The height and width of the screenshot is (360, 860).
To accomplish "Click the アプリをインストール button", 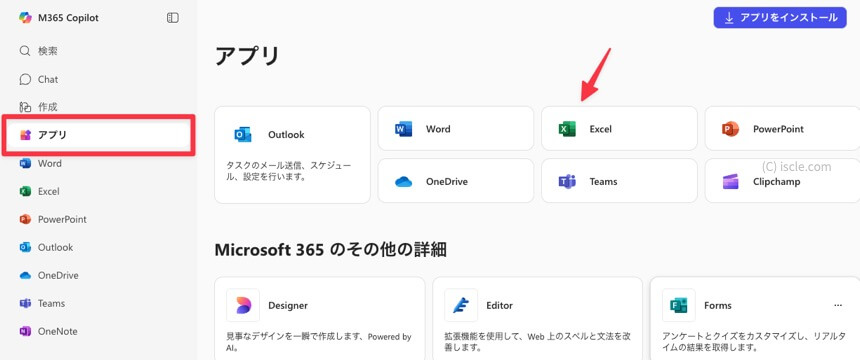I will pos(780,18).
